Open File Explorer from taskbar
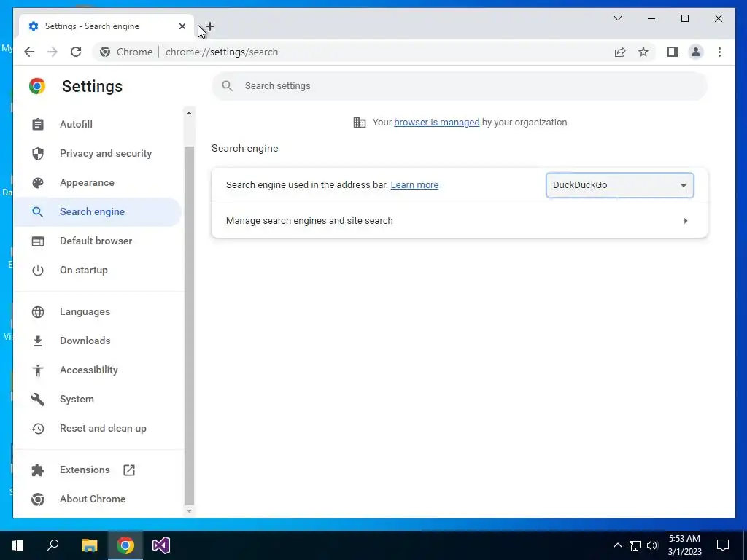 [89, 545]
